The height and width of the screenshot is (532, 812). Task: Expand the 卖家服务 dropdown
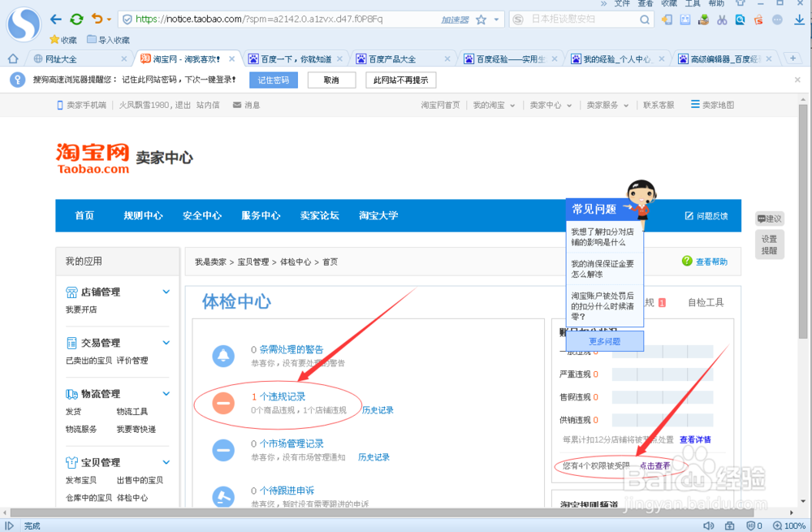coord(607,105)
